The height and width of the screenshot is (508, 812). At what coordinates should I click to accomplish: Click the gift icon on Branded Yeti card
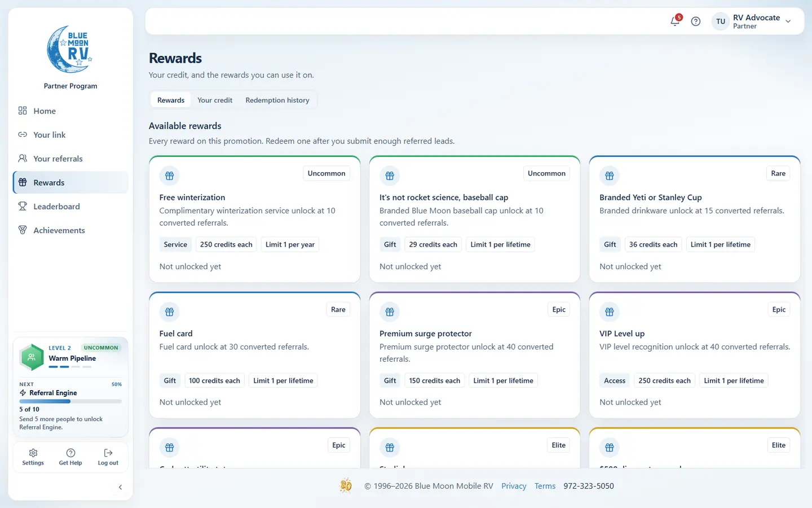[x=610, y=176]
